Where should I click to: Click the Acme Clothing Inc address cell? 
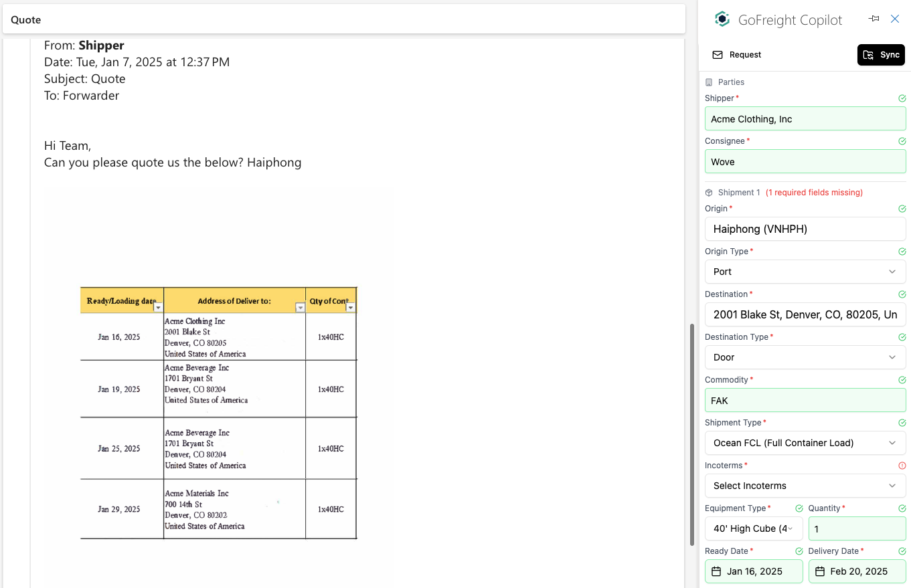tap(234, 337)
